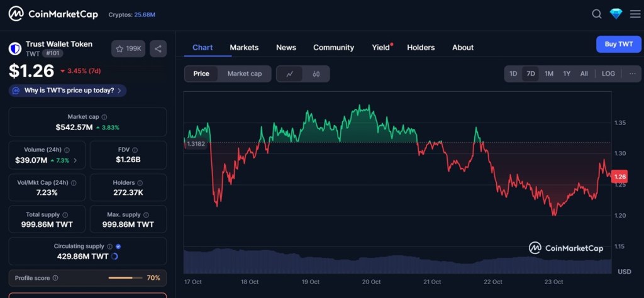The width and height of the screenshot is (644, 298).
Task: Select the candlestick chart icon
Action: coord(316,74)
